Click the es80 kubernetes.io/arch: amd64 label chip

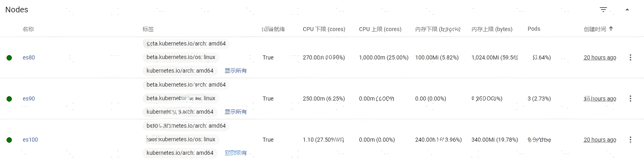[x=180, y=71]
